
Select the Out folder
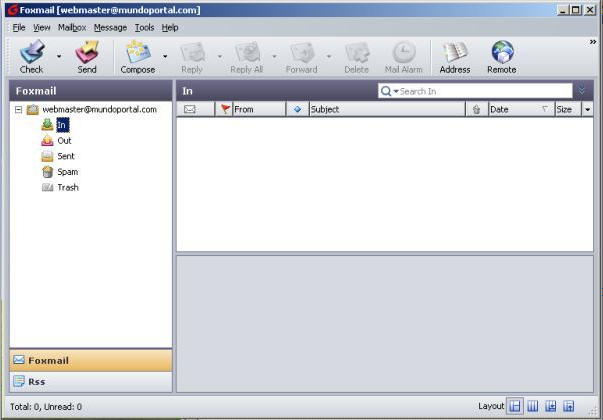pyautogui.click(x=64, y=141)
